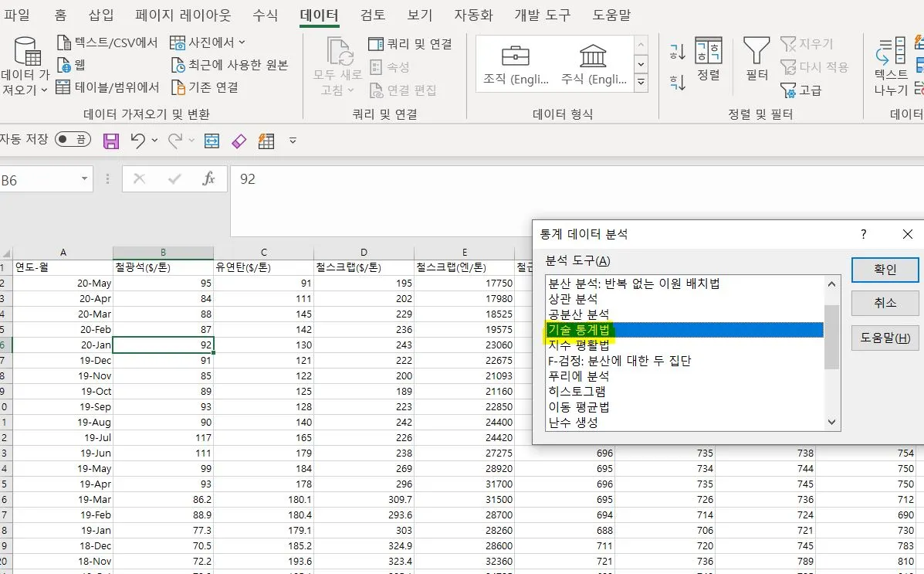The width and height of the screenshot is (924, 574).
Task: Click Reapply filter (다시 적용)
Action: point(814,67)
